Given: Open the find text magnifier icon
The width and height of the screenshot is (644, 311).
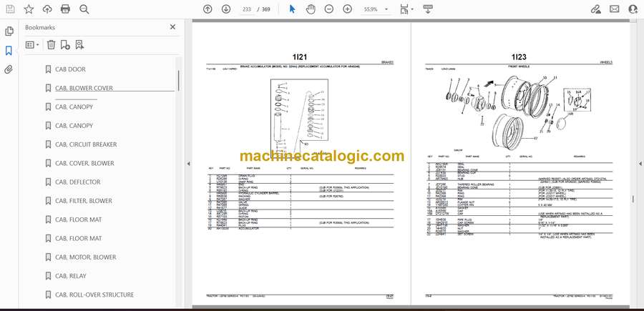Looking at the screenshot, I should (x=84, y=9).
